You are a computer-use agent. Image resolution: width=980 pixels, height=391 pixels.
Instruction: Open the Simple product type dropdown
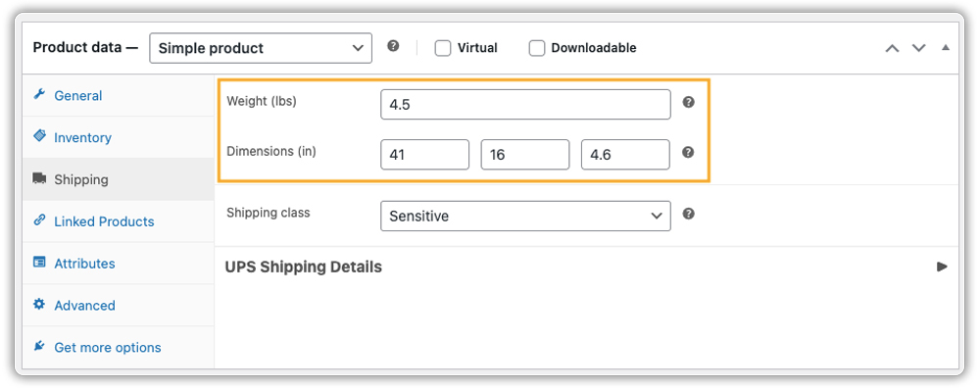coord(261,48)
